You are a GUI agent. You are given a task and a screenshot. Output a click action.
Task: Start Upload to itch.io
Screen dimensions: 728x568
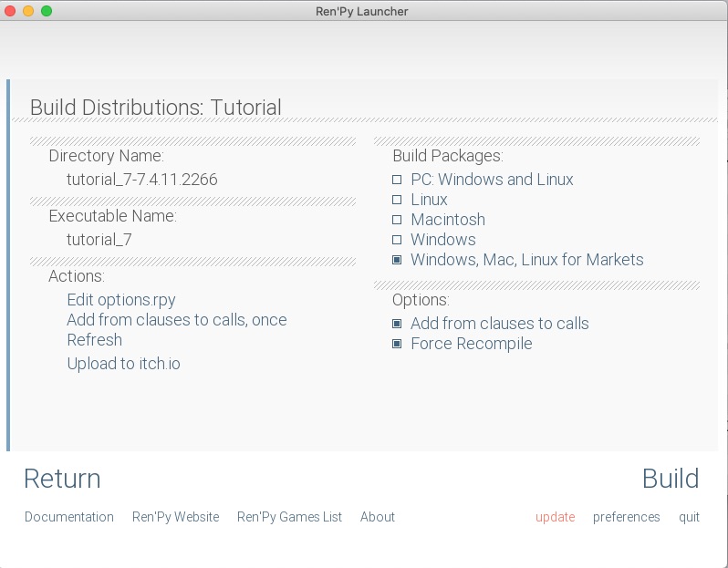123,364
